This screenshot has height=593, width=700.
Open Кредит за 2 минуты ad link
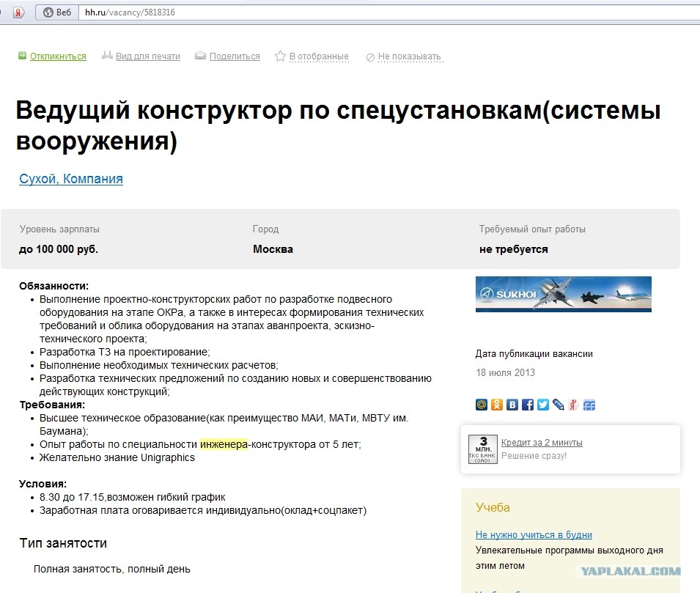pyautogui.click(x=542, y=443)
